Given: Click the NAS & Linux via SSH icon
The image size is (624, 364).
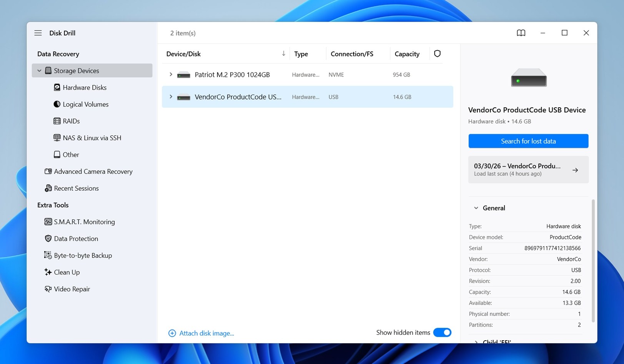Looking at the screenshot, I should [57, 138].
